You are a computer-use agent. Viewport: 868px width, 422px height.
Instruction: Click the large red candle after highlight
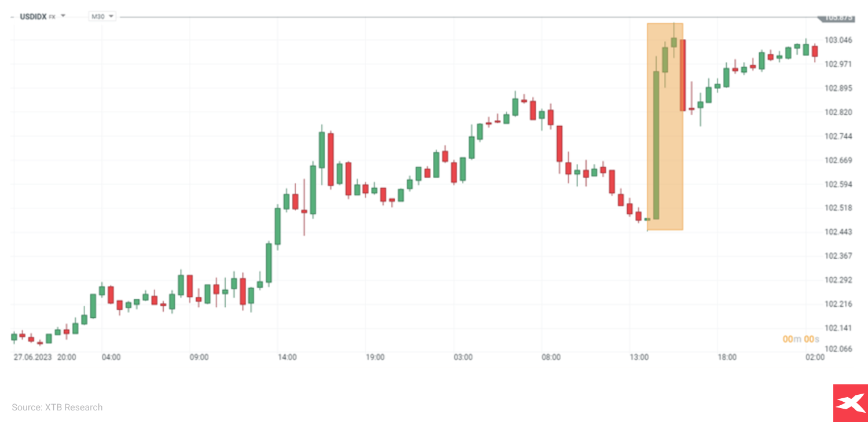[683, 75]
